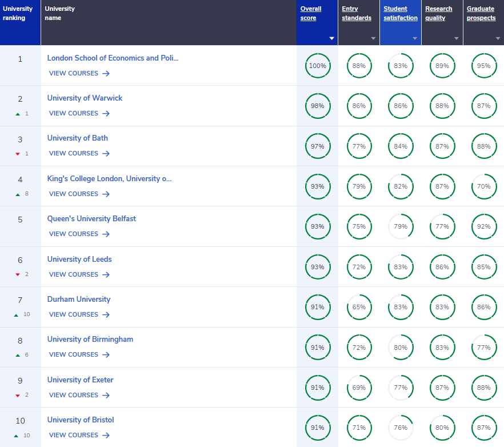Open University of Leeds page
Screen dimensions: 504x447
click(x=79, y=259)
